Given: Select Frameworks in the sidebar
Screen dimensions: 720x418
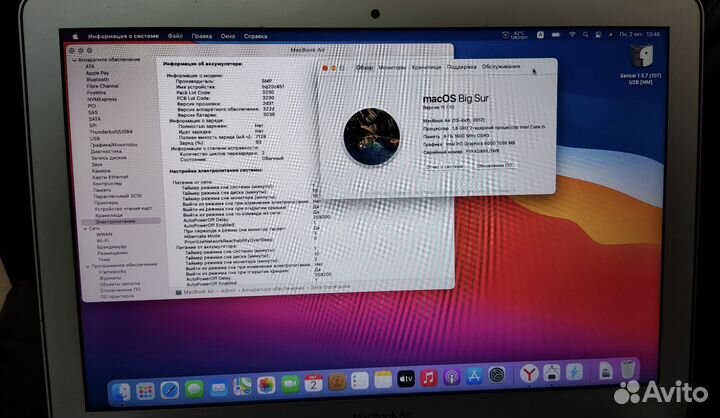Looking at the screenshot, I should (x=112, y=271).
